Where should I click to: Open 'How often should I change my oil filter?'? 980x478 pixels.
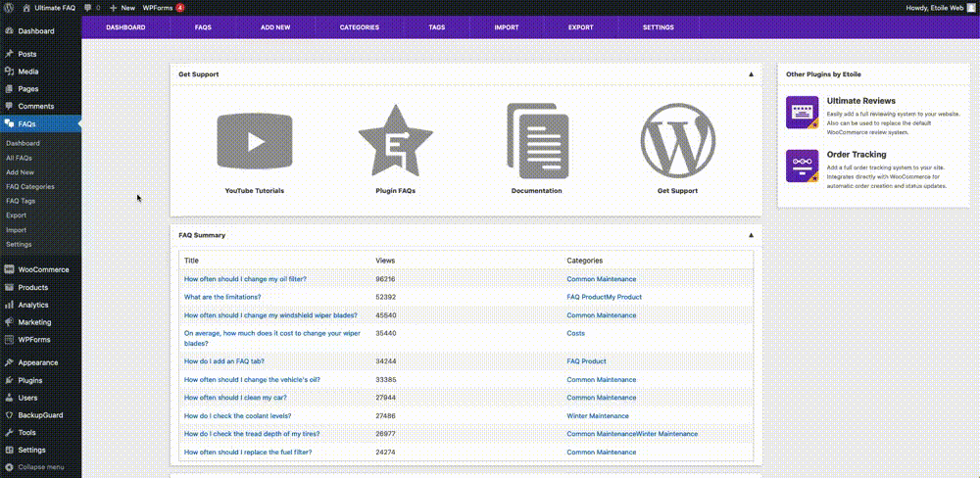[245, 279]
